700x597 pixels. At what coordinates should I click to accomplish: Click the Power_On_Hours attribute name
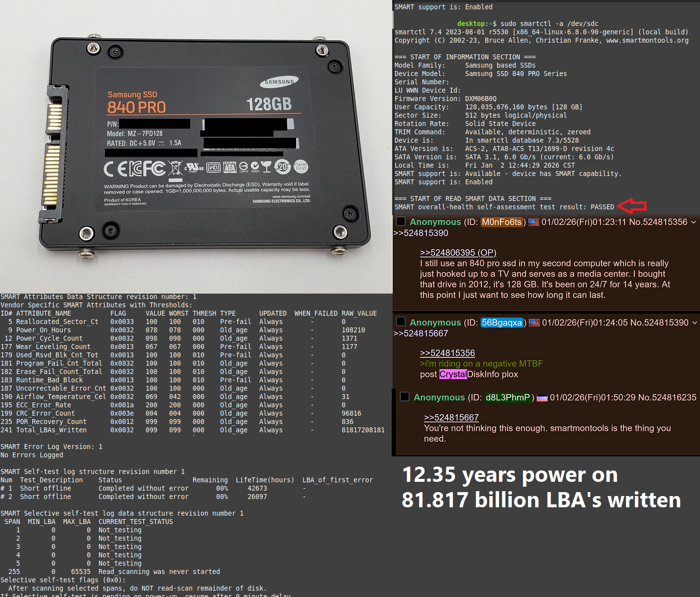(44, 330)
